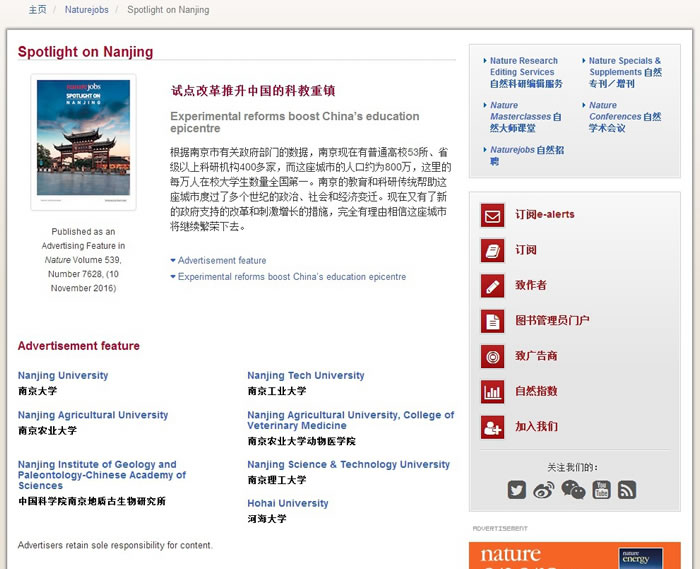
Task: Click the add-person join us icon
Action: coord(492,427)
